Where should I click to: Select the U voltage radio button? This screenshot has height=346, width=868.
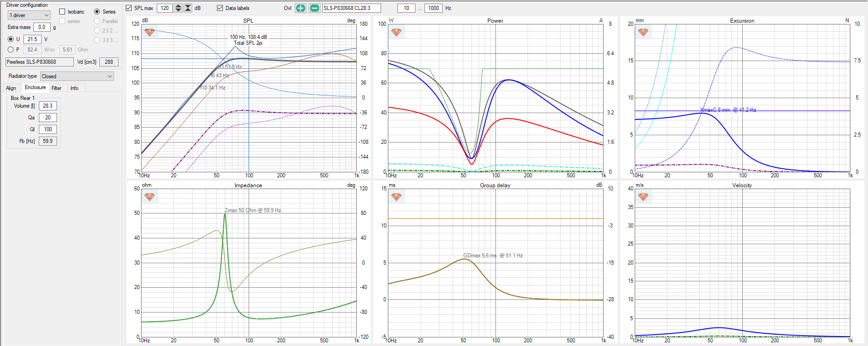coord(10,39)
